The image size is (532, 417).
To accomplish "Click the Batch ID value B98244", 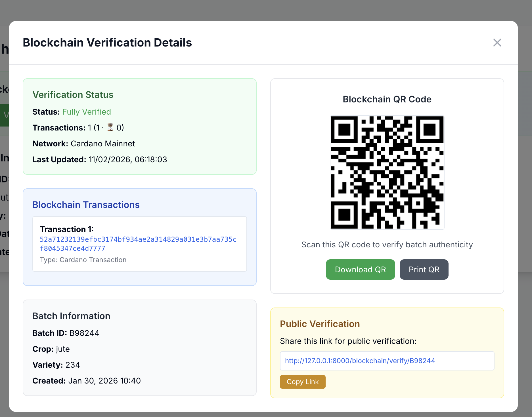I will pos(84,333).
